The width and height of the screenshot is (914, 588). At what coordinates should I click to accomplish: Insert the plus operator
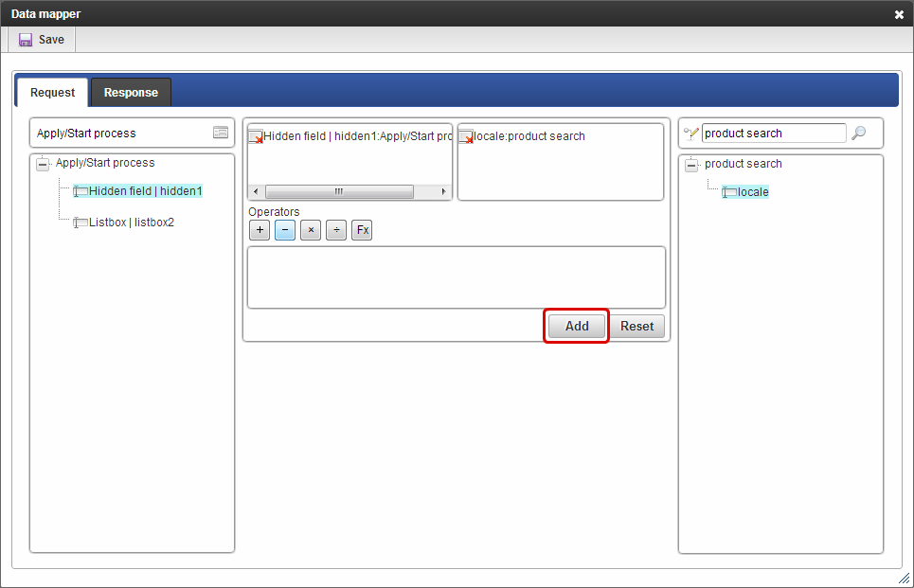[260, 230]
